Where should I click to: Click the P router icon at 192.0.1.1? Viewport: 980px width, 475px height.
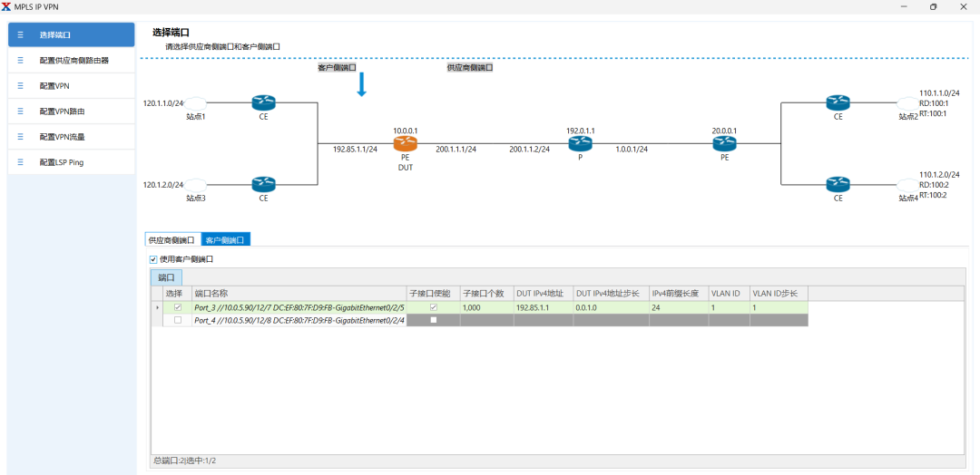pyautogui.click(x=580, y=143)
